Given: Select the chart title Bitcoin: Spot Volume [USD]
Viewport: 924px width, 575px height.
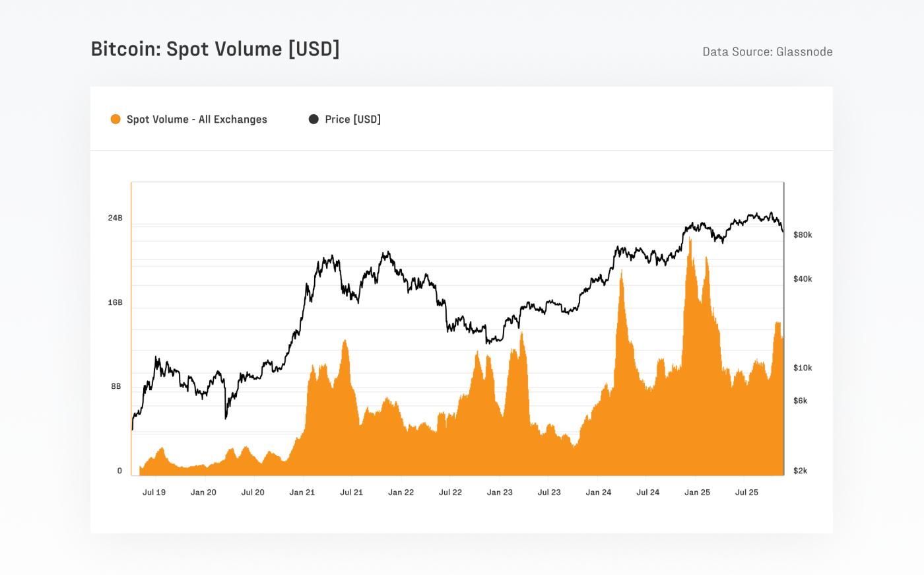Looking at the screenshot, I should tap(216, 48).
